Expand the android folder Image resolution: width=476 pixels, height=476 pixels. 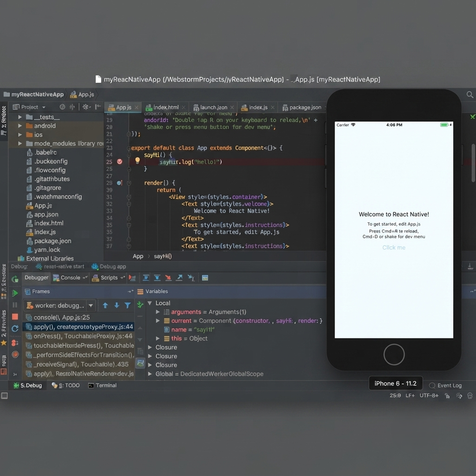[x=20, y=125]
